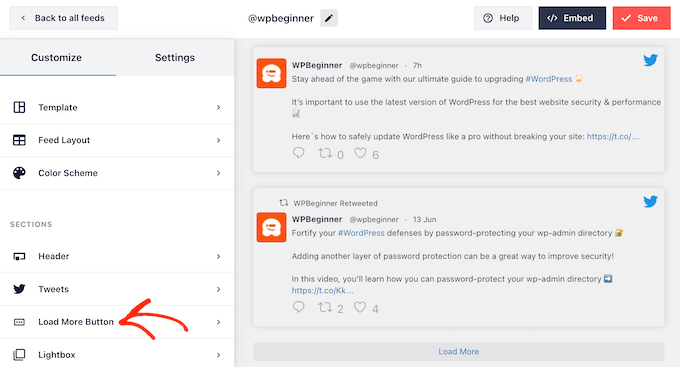
Task: Go back to all feeds
Action: pos(64,18)
